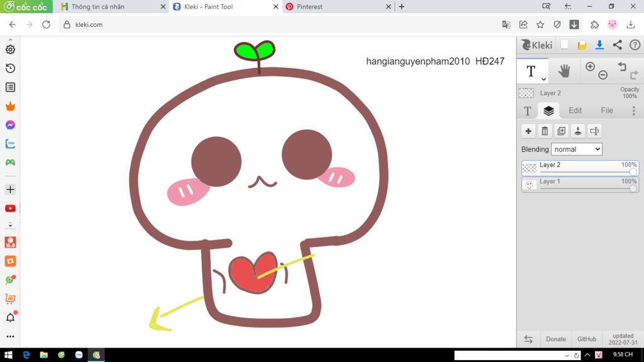Screen dimensions: 644x362
Task: Open an image file with the folder icon
Action: [582, 45]
